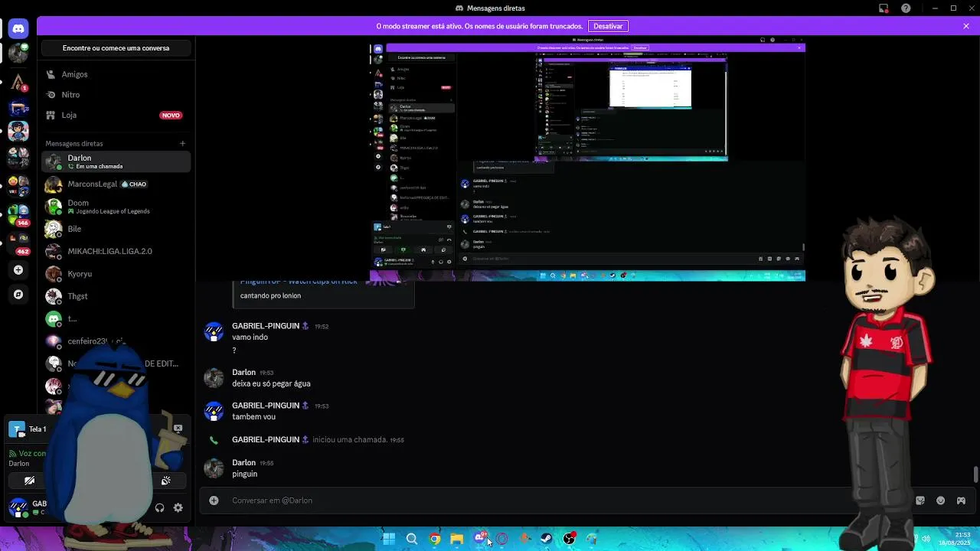Toggle deafen headphones icon
This screenshot has height=551, width=980.
[x=159, y=507]
